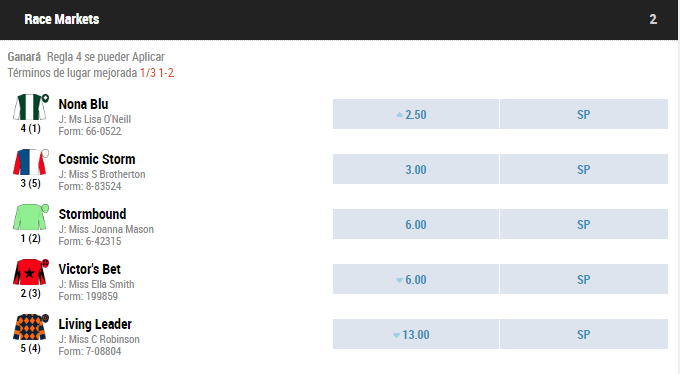Select Stormbound at 6.00 odds

tap(416, 224)
